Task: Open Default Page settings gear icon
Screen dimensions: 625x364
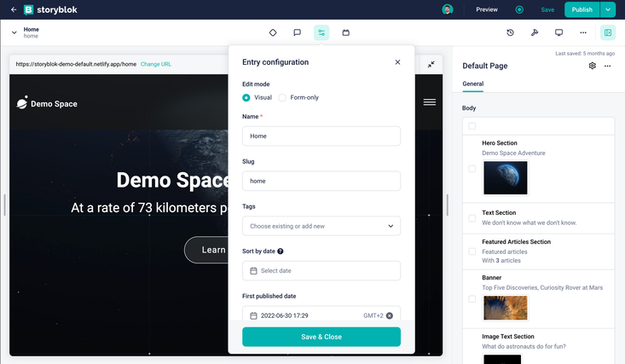Action: (593, 66)
